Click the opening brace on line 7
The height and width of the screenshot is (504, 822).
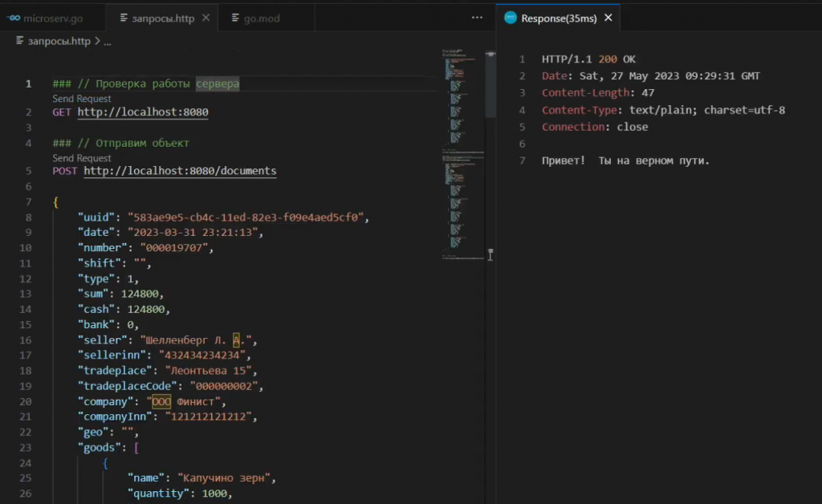click(x=55, y=202)
